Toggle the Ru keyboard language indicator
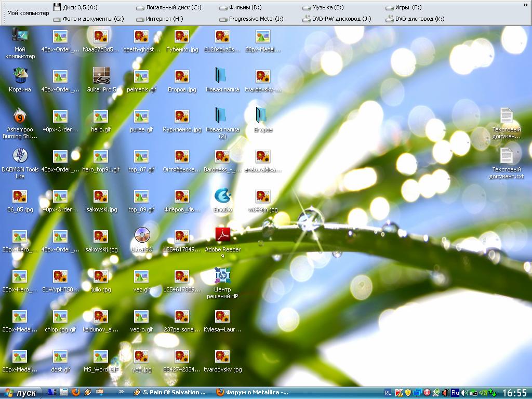Viewport: 532px width, 399px height. [455, 392]
